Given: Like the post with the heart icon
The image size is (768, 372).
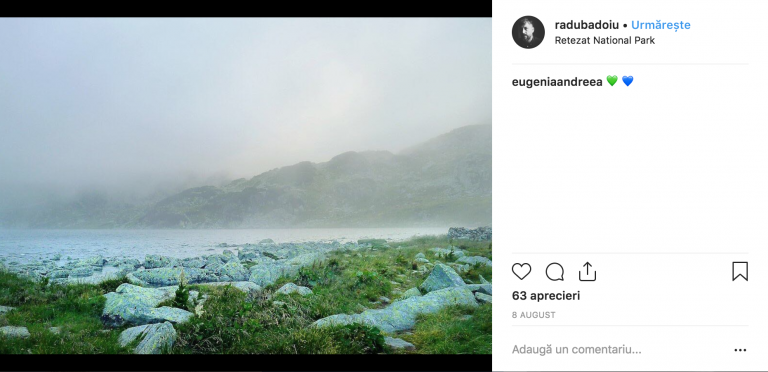Looking at the screenshot, I should pos(521,271).
